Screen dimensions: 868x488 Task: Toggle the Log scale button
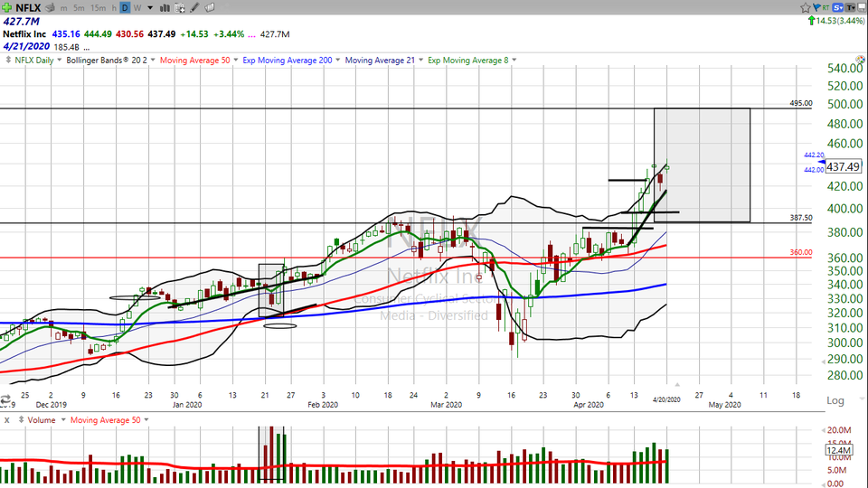coord(835,400)
